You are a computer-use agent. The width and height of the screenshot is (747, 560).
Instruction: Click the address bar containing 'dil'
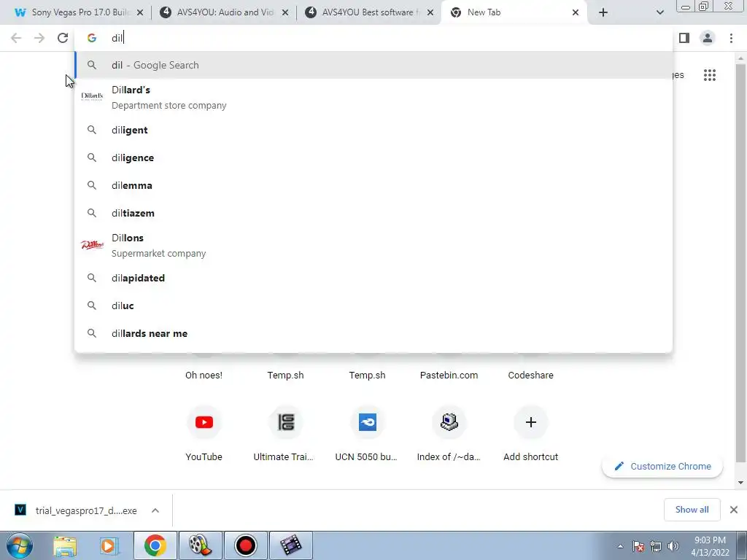coord(373,38)
